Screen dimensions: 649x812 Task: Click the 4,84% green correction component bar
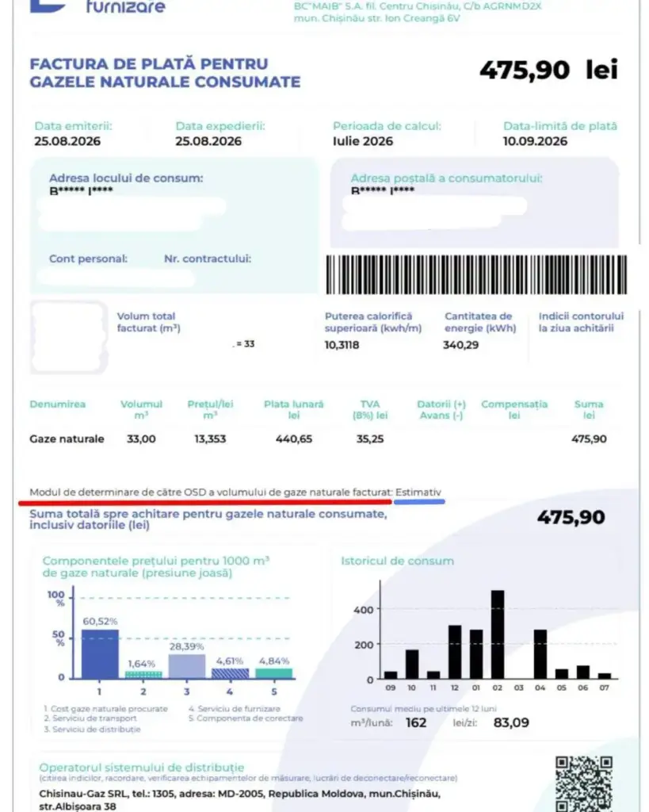[x=273, y=673]
